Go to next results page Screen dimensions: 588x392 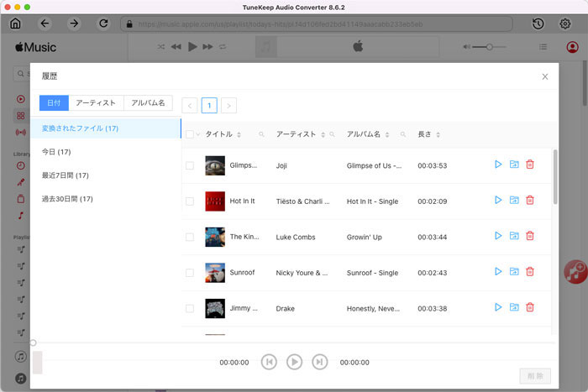click(228, 106)
